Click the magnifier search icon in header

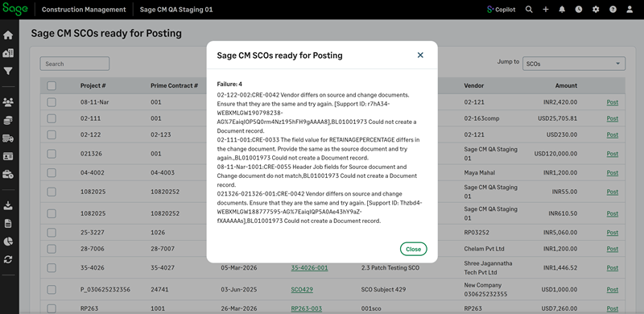529,10
